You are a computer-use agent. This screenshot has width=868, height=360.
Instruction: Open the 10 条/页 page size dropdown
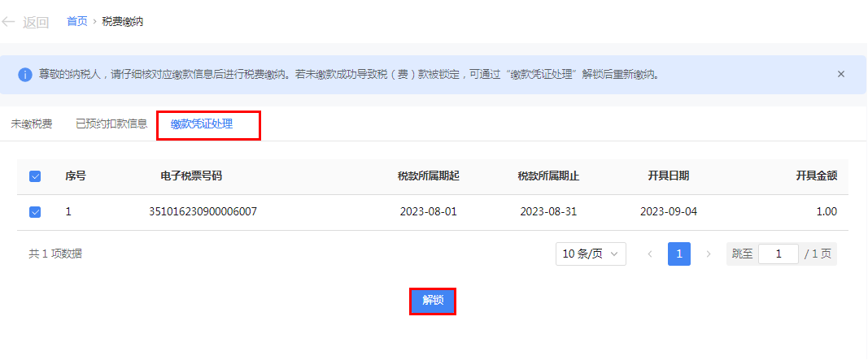(x=591, y=254)
